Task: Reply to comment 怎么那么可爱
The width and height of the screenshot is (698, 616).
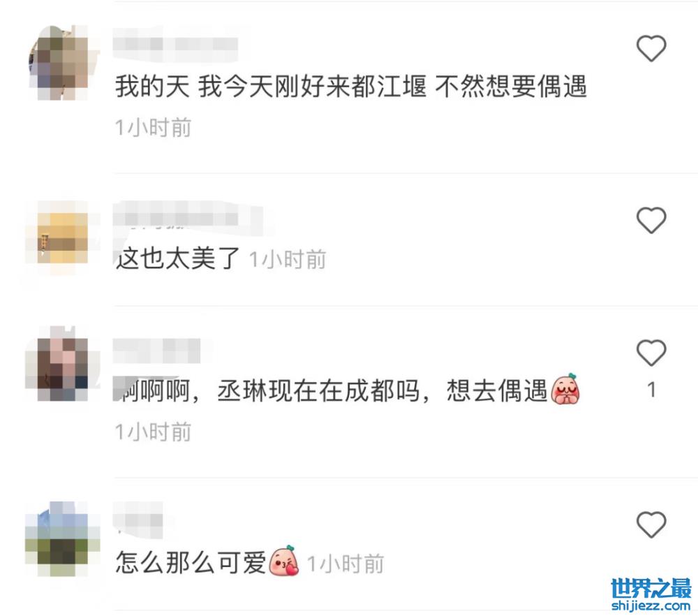Action: click(x=191, y=562)
